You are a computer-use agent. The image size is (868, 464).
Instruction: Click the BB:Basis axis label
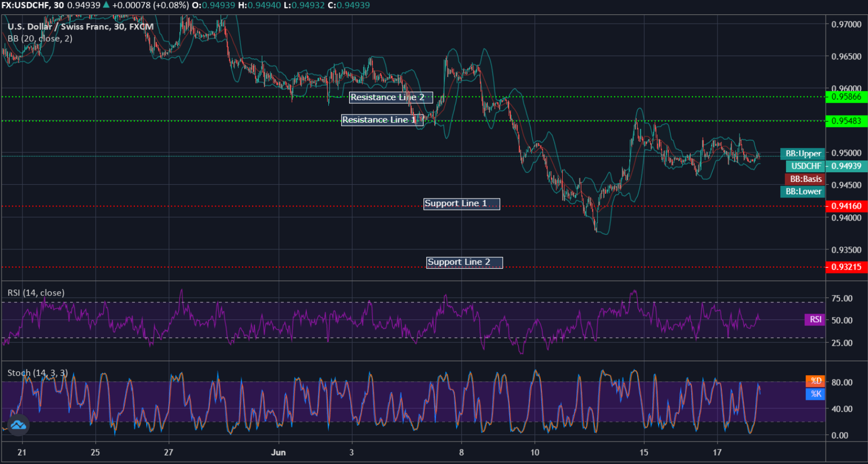click(805, 179)
